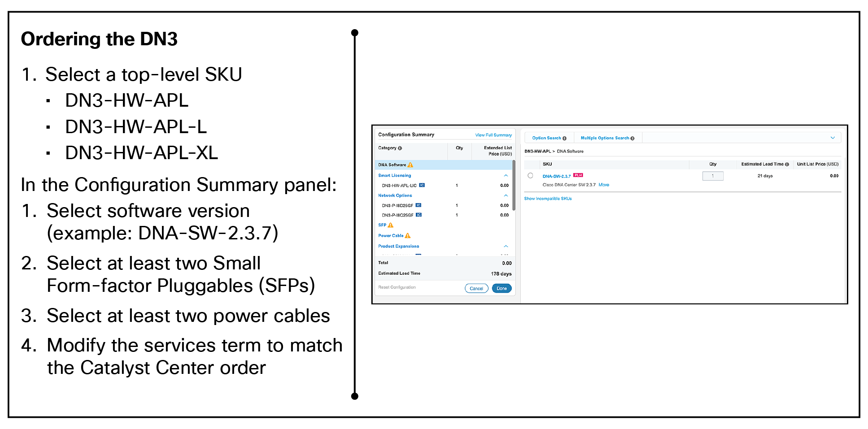The height and width of the screenshot is (429, 868).
Task: Open the Smart Licensing category
Action: point(394,175)
